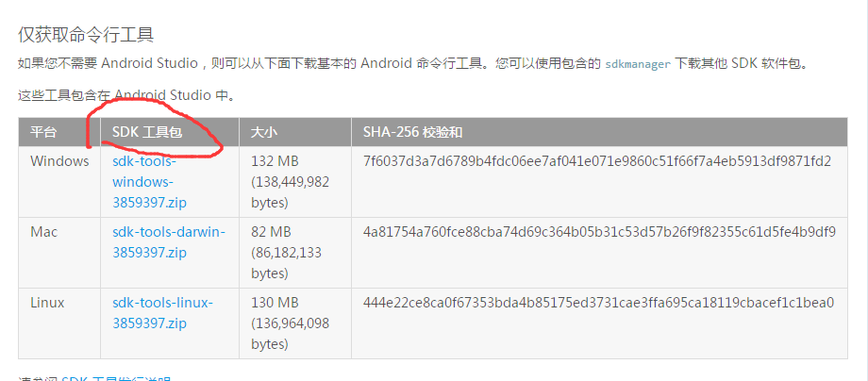This screenshot has width=868, height=381.
Task: Click the Linux checksum starting with 444e22ce
Action: pyautogui.click(x=598, y=303)
